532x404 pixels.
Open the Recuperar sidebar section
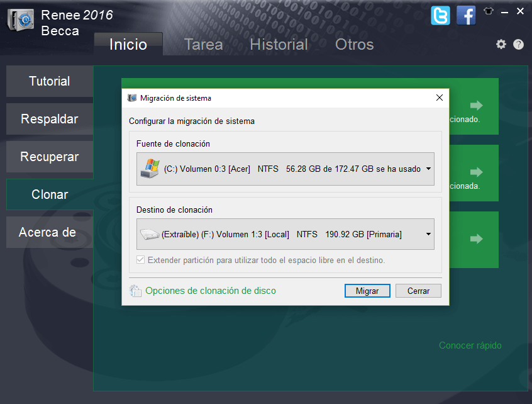pos(50,157)
